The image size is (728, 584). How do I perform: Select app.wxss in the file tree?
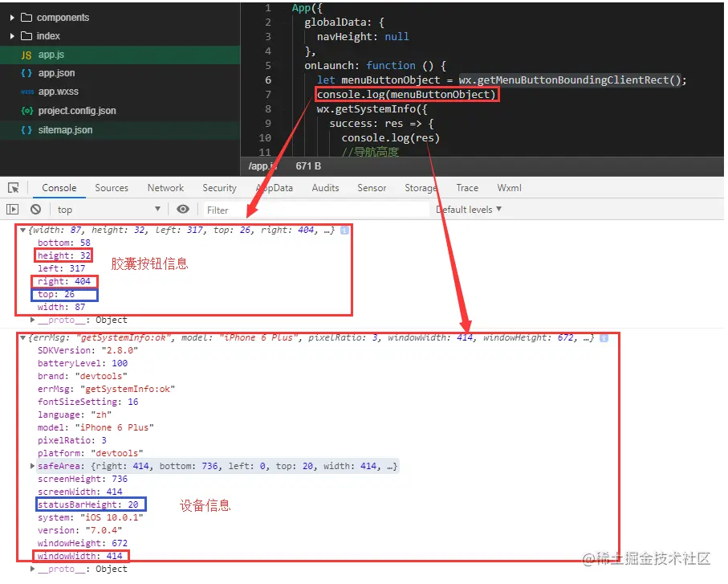120,92
